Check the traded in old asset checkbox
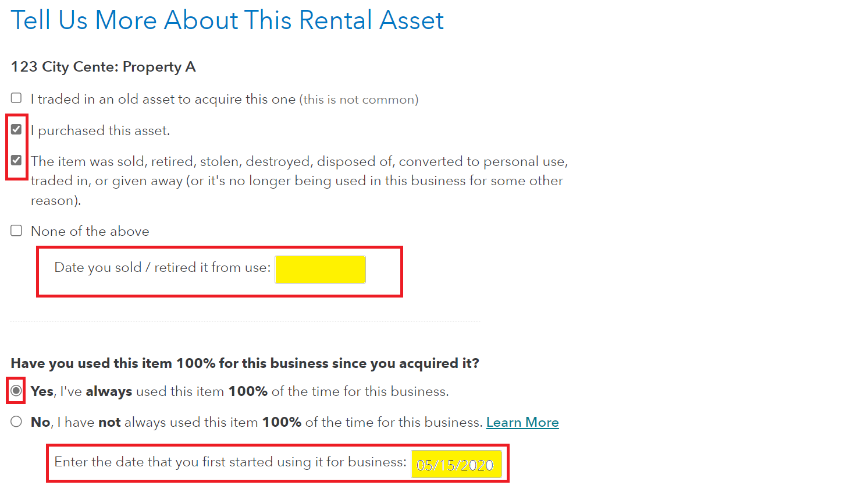This screenshot has height=485, width=868. point(16,98)
